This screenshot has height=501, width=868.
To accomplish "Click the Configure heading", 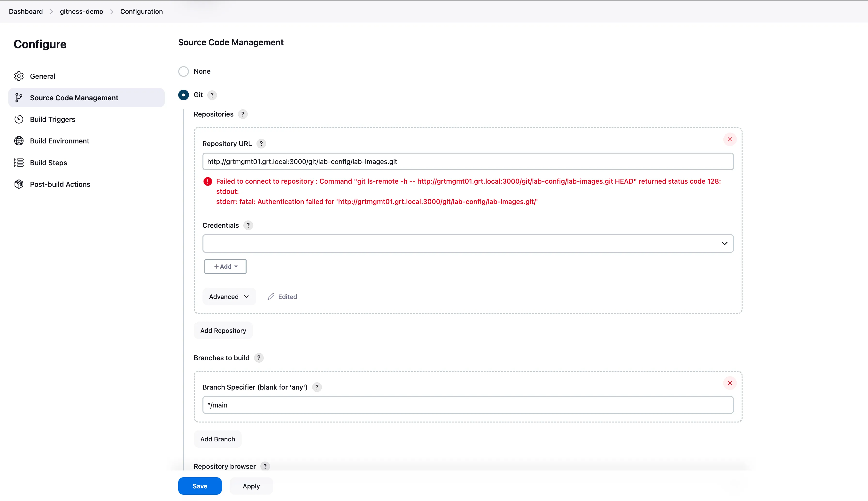I will pos(40,44).
